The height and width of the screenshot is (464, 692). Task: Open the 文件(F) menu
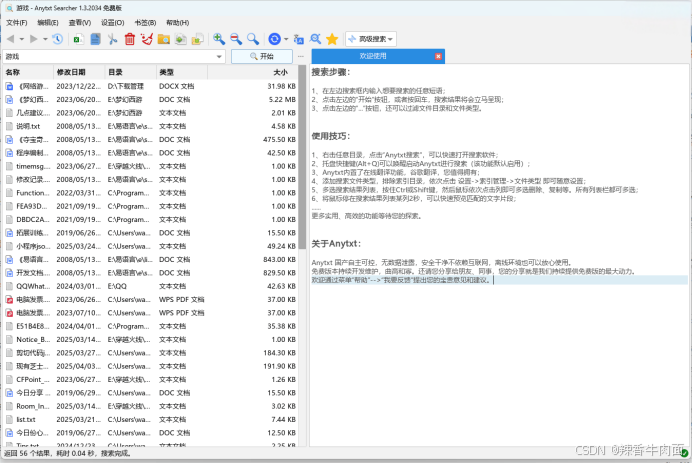[x=17, y=23]
